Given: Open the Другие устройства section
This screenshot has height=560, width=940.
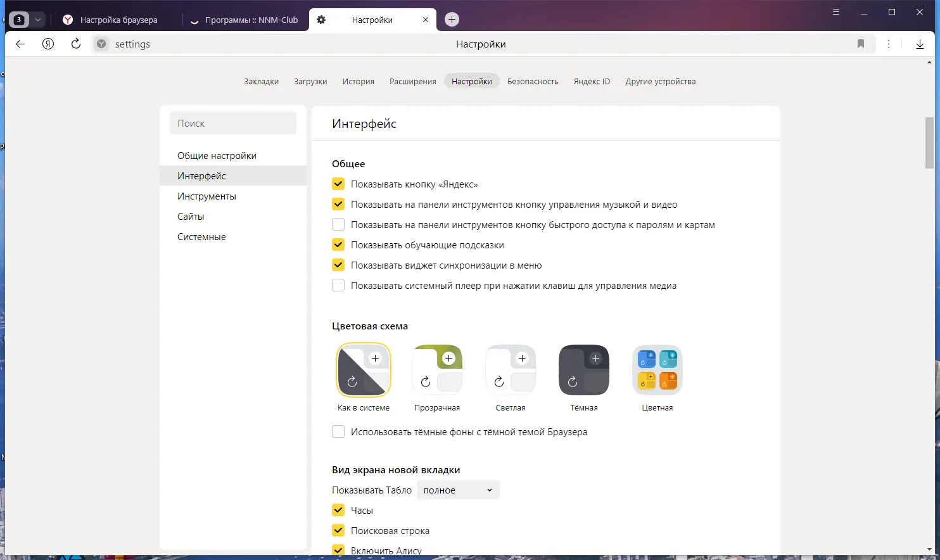Looking at the screenshot, I should pos(661,82).
